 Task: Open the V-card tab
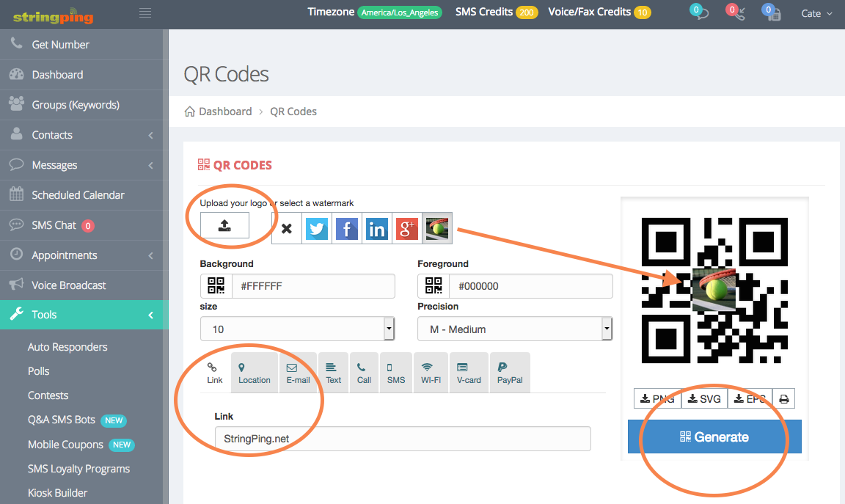coord(469,372)
